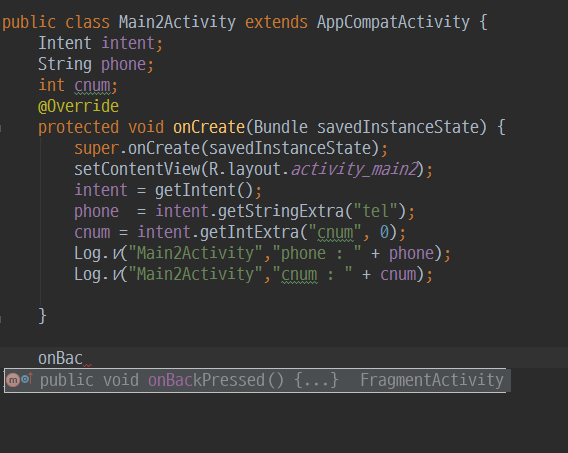568x453 pixels.
Task: Click the getStringExtra method call
Action: tap(280, 211)
